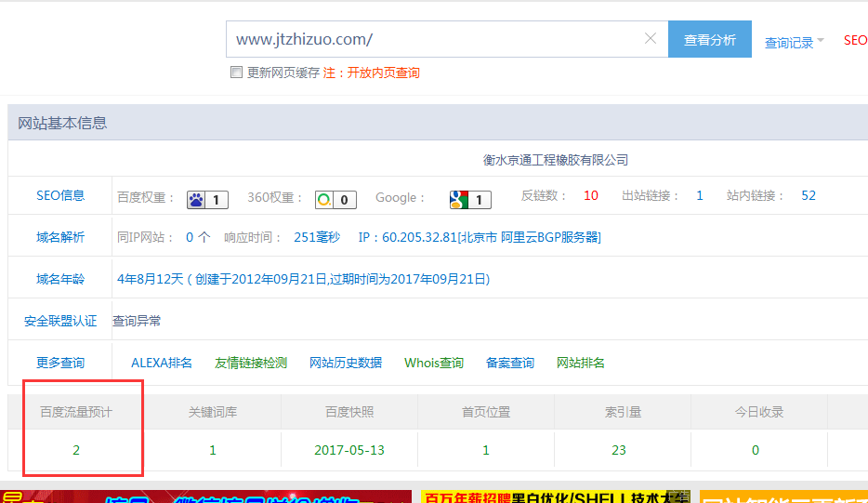Click the domain age 4年8月12天 text
The image size is (868, 503).
(150, 279)
